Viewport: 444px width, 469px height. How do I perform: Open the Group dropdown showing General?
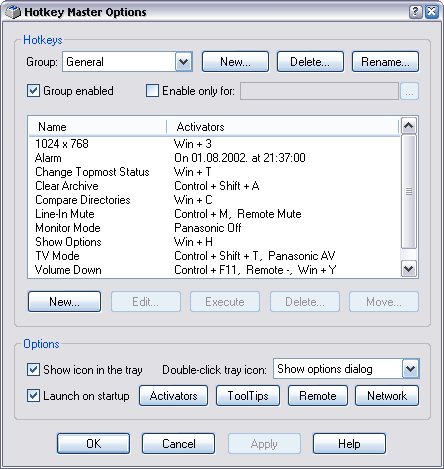point(184,62)
